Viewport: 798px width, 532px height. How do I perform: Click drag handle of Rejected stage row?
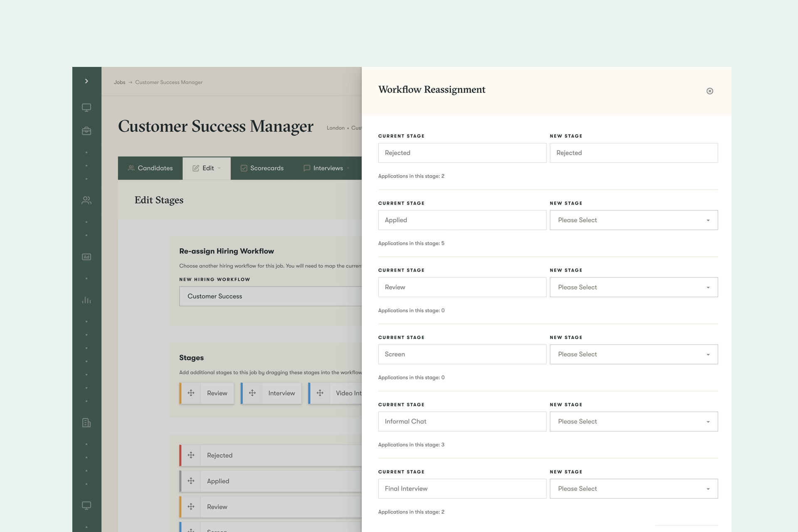[191, 455]
